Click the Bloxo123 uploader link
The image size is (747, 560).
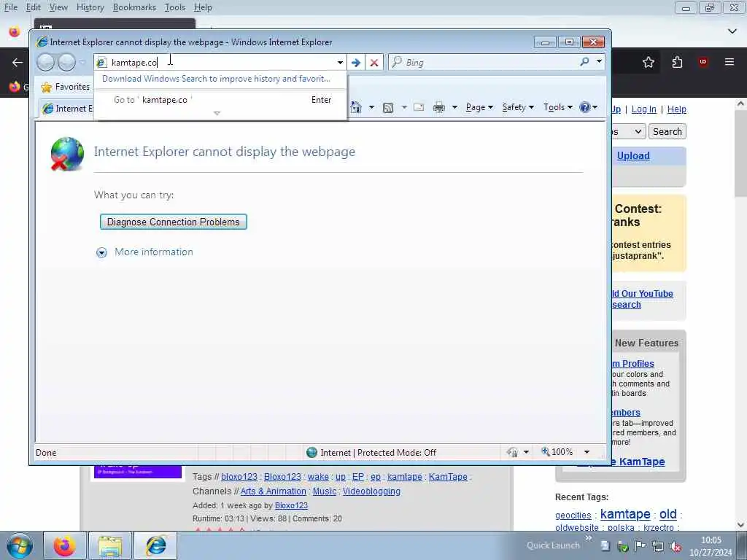[291, 505]
